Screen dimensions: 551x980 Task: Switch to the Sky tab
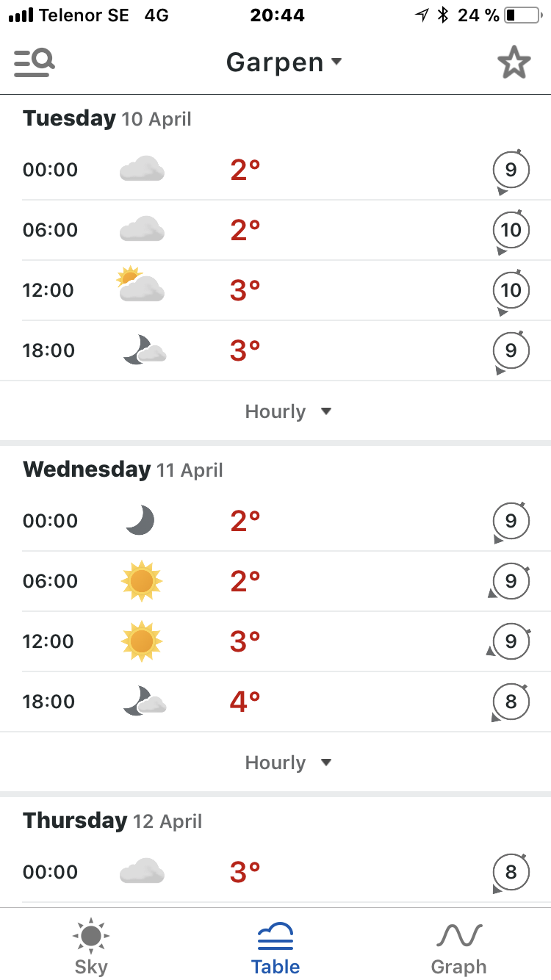click(x=91, y=946)
